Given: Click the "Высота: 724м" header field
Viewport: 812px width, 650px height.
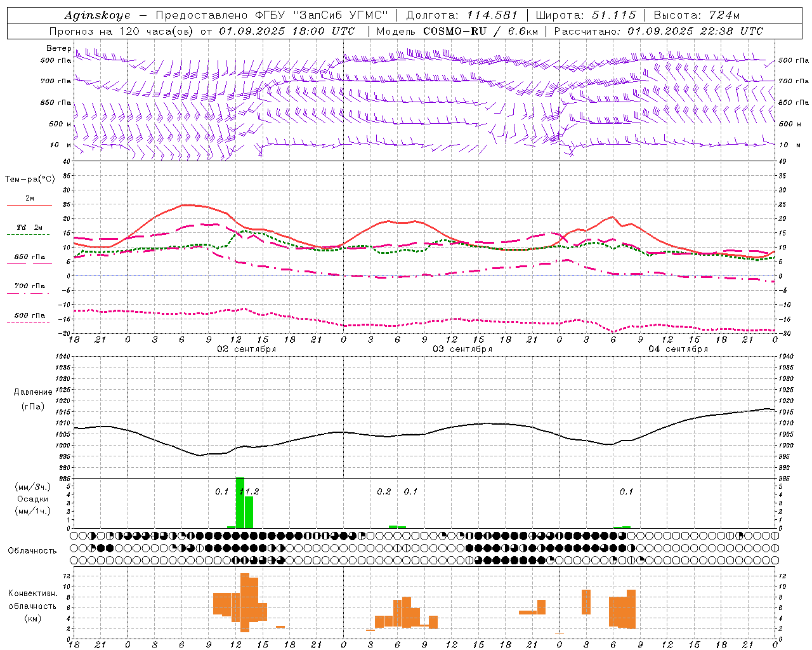Looking at the screenshot, I should click(697, 15).
